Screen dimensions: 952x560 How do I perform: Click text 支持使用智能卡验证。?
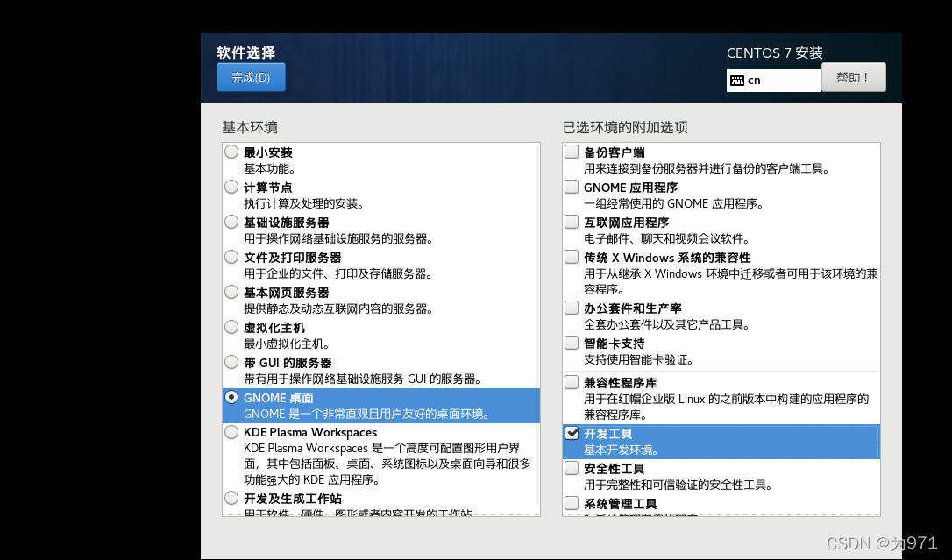coord(639,360)
